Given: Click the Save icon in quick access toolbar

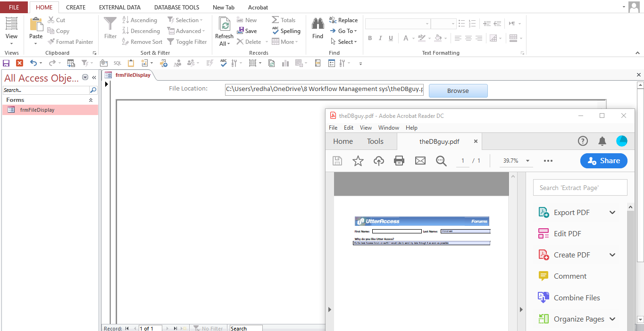Looking at the screenshot, I should pos(6,63).
